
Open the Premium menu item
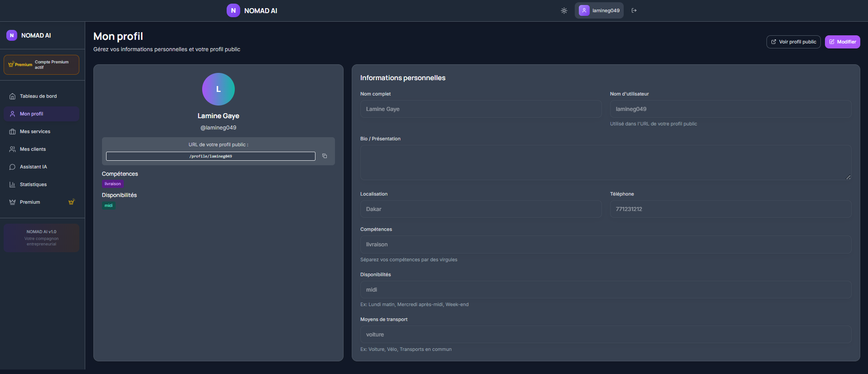[42, 202]
